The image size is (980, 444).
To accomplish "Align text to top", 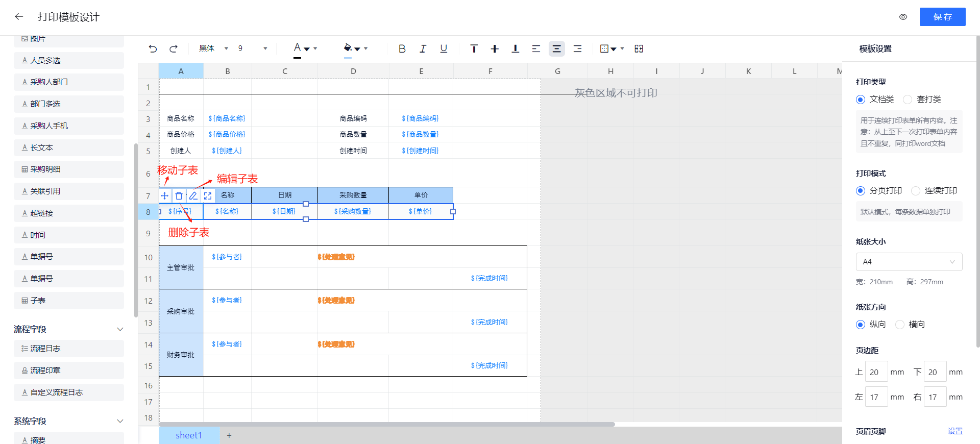I will click(x=474, y=48).
